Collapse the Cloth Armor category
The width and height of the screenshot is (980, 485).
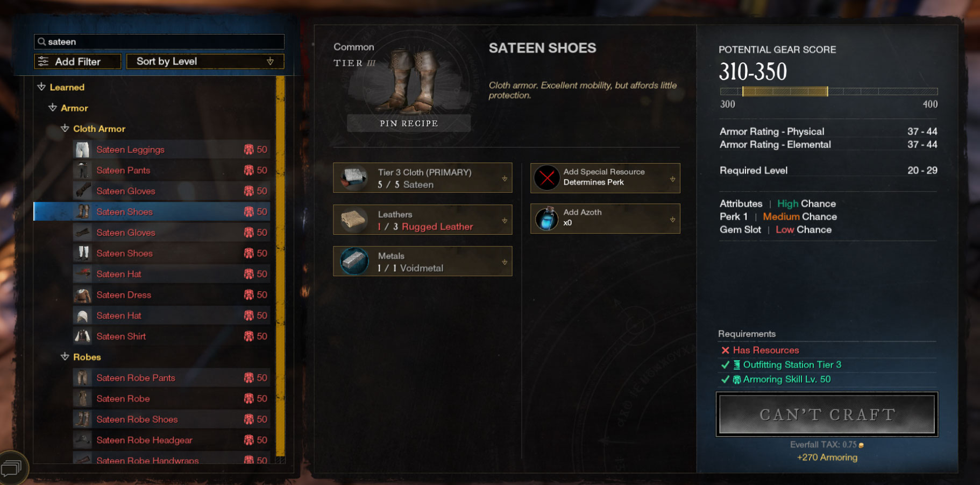(65, 129)
